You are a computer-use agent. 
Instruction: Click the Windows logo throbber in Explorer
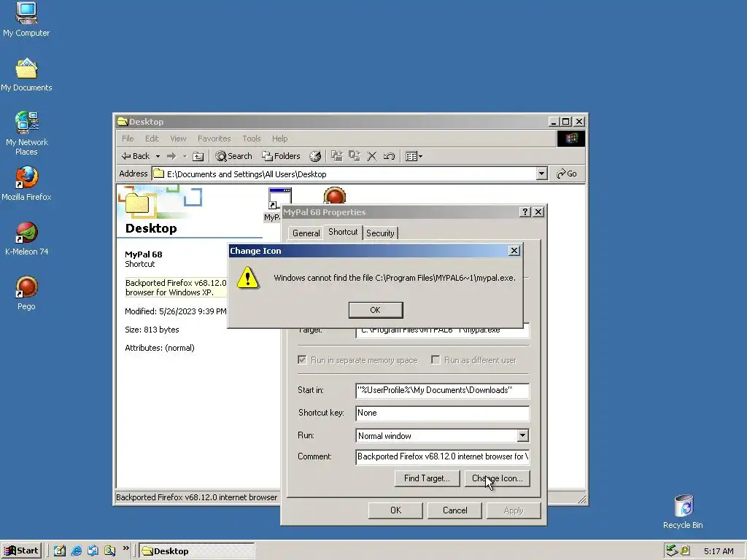tap(571, 139)
